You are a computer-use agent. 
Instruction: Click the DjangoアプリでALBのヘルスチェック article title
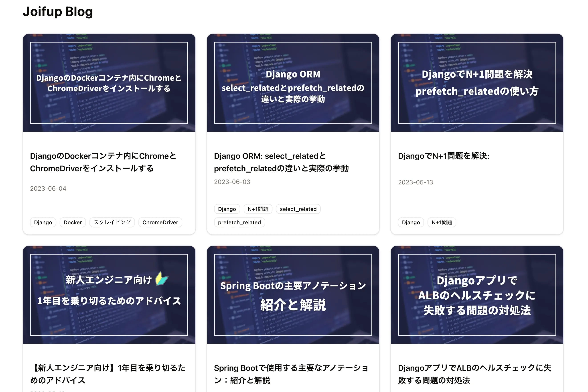click(x=474, y=374)
